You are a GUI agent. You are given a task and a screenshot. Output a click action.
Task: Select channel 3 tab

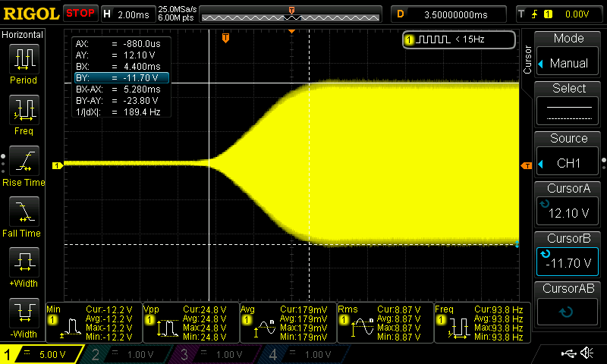point(215,354)
